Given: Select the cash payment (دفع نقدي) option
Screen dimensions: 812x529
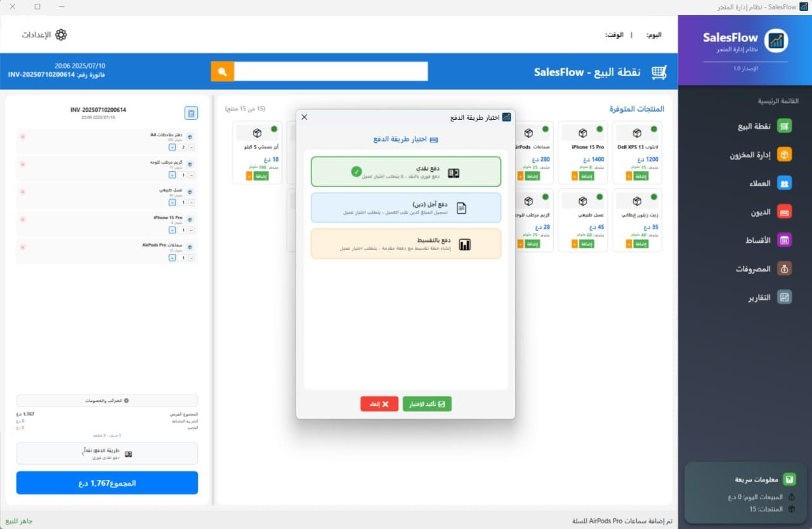Looking at the screenshot, I should point(405,172).
